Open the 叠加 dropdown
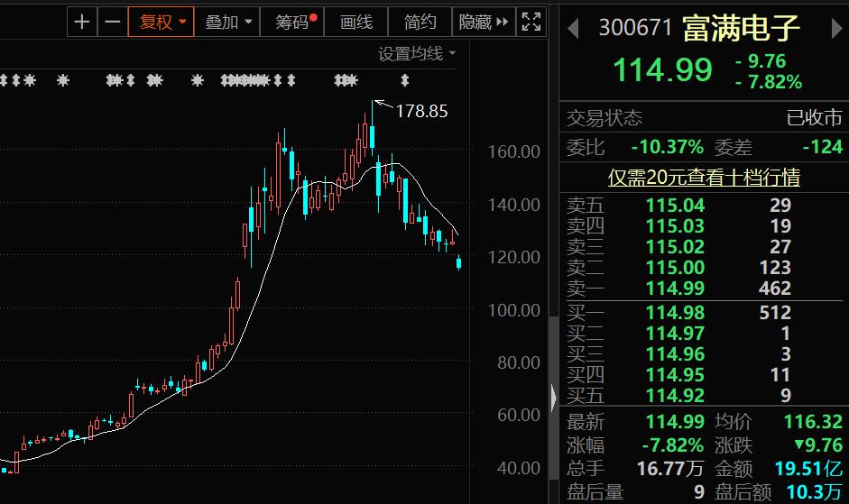 click(227, 22)
